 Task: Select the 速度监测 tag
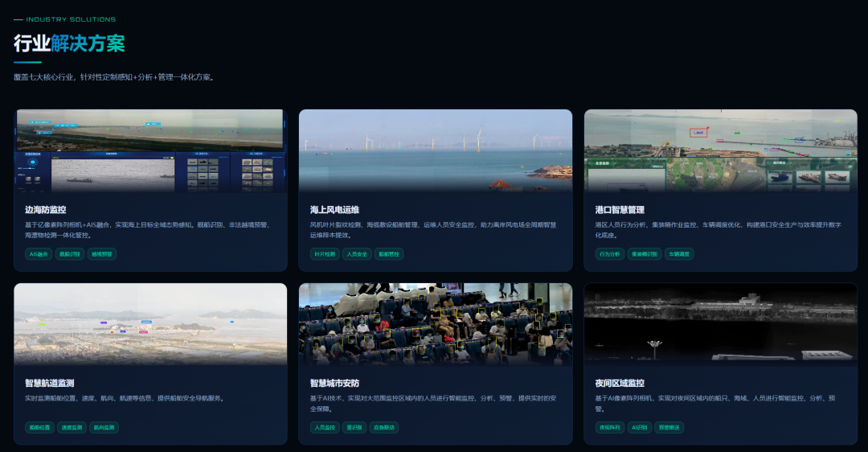point(72,428)
